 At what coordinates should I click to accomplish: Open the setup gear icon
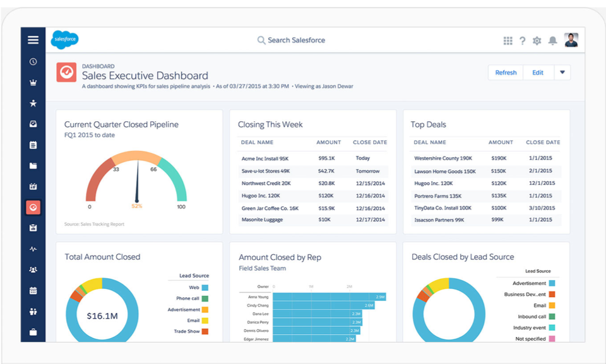(x=537, y=40)
